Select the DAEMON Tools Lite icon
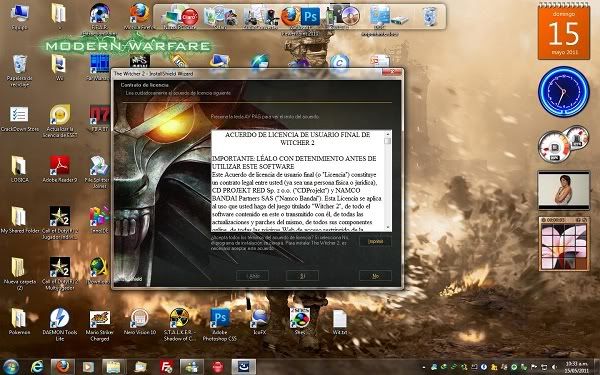600x375 pixels. pyautogui.click(x=60, y=324)
